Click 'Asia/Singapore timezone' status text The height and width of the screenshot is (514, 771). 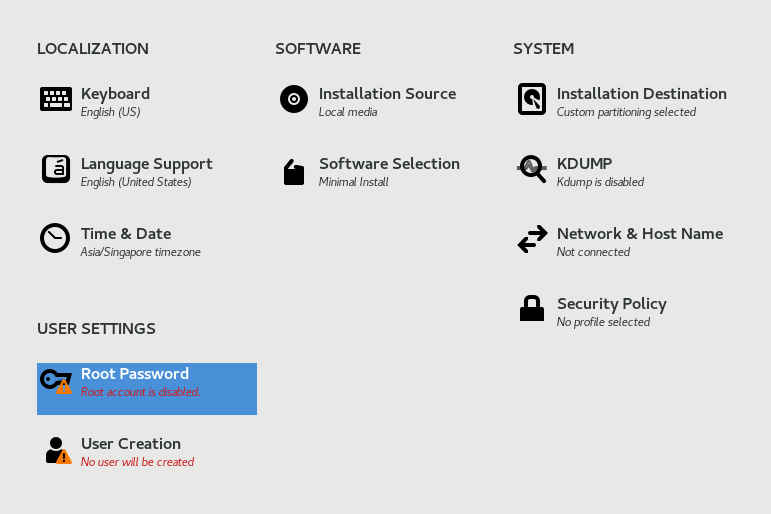(x=141, y=252)
